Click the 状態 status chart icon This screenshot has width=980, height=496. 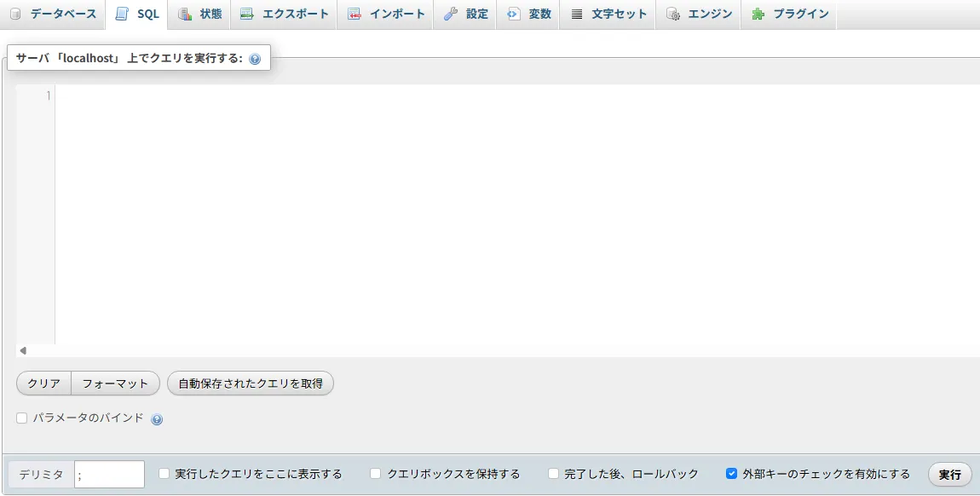(185, 14)
